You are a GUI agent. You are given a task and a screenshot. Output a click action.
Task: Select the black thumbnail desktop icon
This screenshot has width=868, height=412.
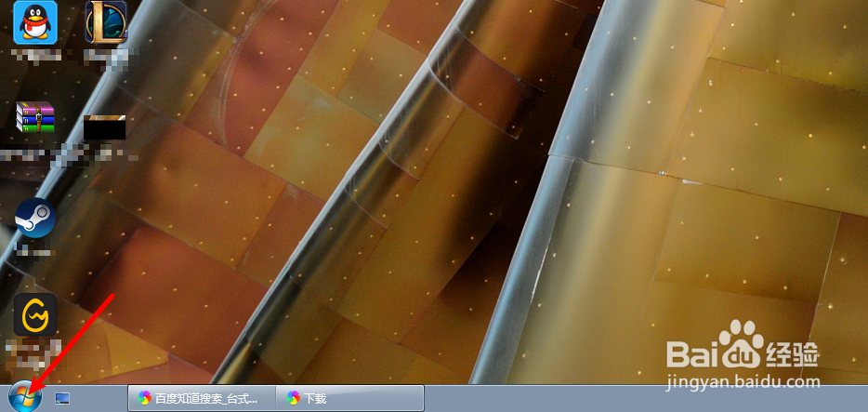click(x=105, y=127)
